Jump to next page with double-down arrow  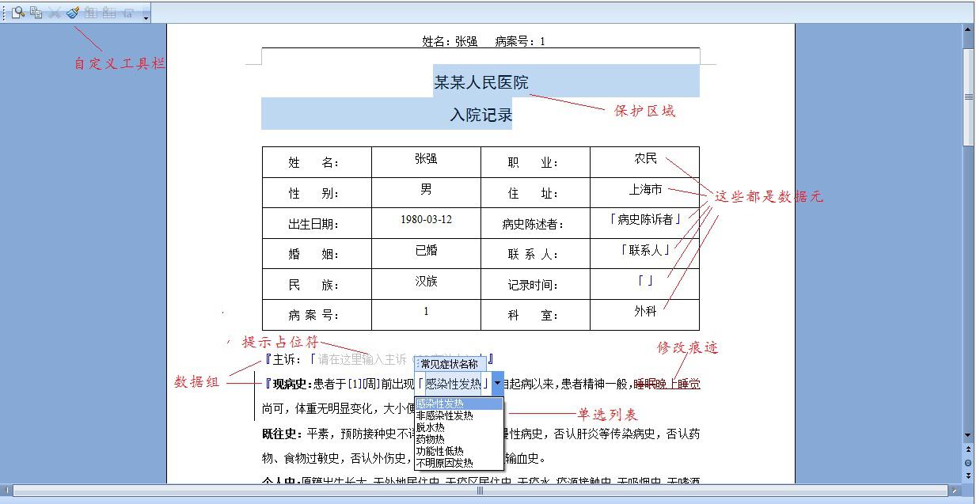point(968,475)
